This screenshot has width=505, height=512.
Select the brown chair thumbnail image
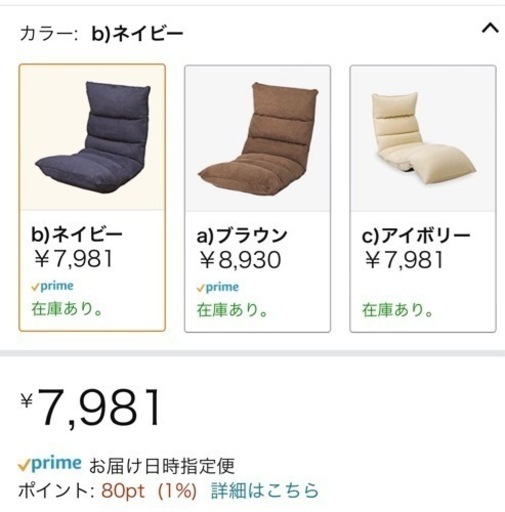(257, 139)
